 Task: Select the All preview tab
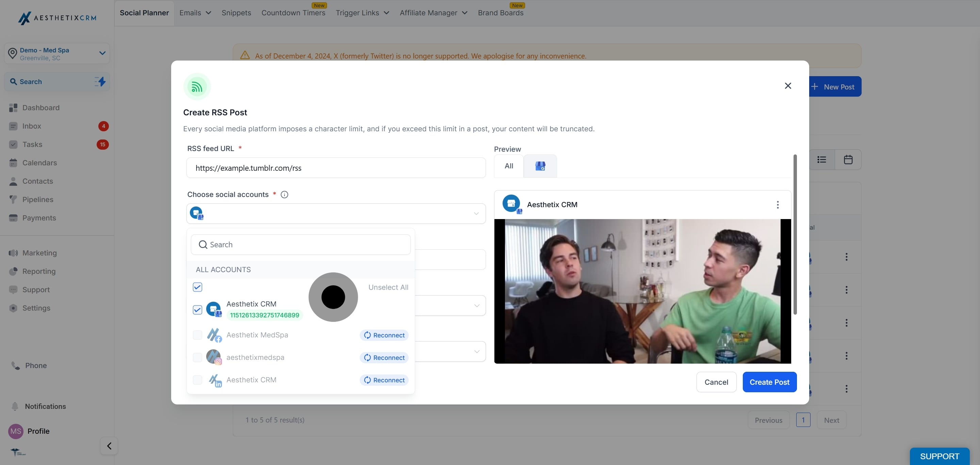coord(509,166)
